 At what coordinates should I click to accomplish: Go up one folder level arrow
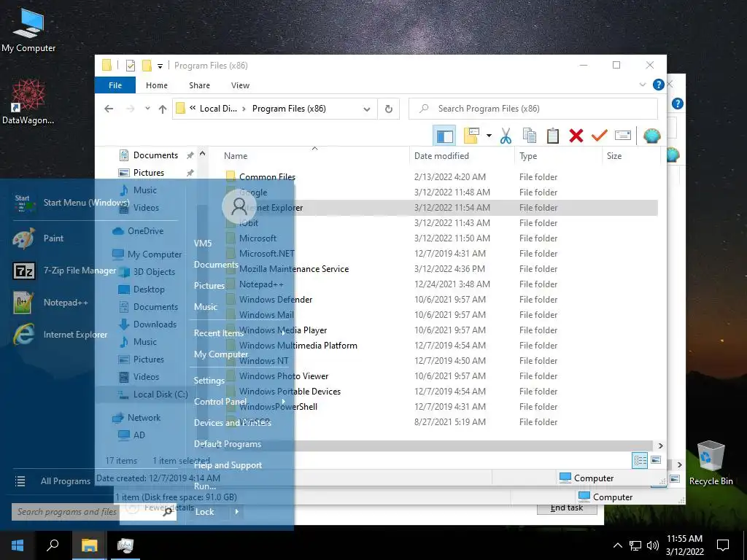click(163, 109)
